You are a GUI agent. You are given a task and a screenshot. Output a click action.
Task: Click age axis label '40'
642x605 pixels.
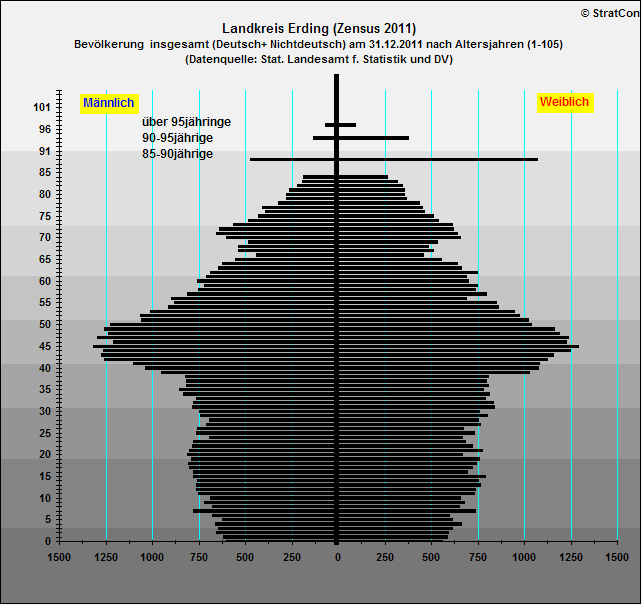pyautogui.click(x=45, y=368)
